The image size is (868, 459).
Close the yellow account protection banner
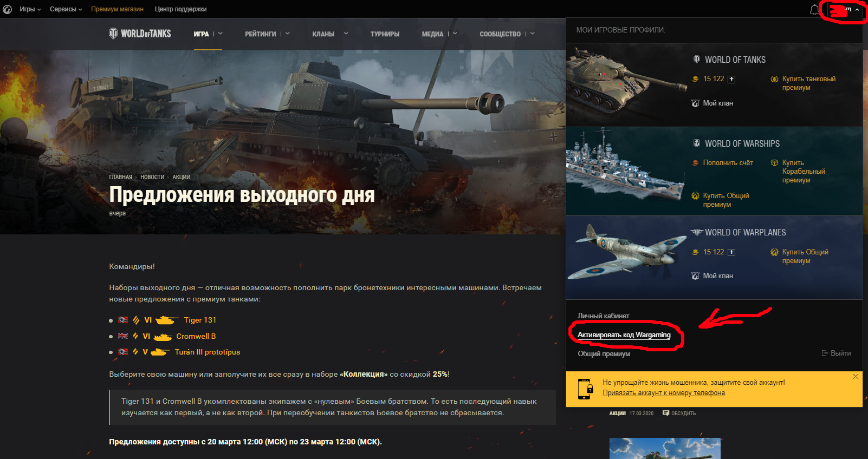tap(856, 377)
